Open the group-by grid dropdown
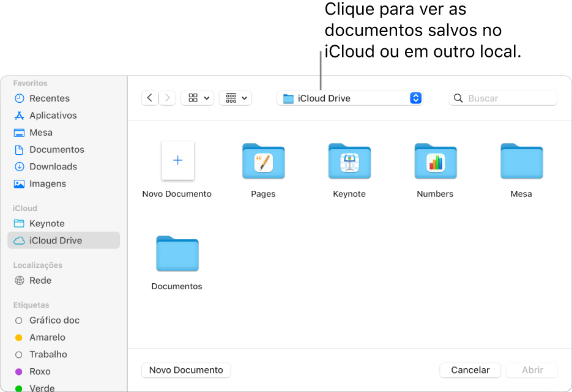572x392 pixels. tap(236, 98)
